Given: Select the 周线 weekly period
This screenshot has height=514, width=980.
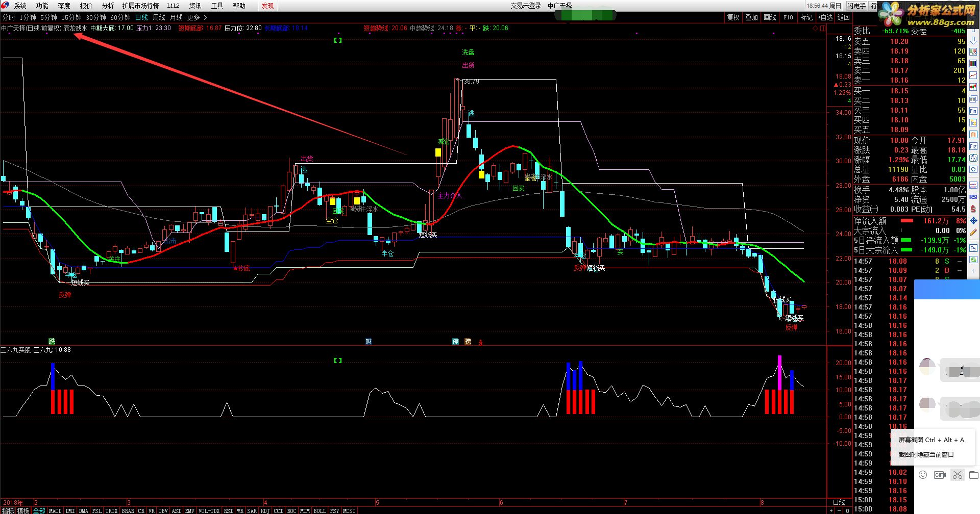Looking at the screenshot, I should 159,17.
